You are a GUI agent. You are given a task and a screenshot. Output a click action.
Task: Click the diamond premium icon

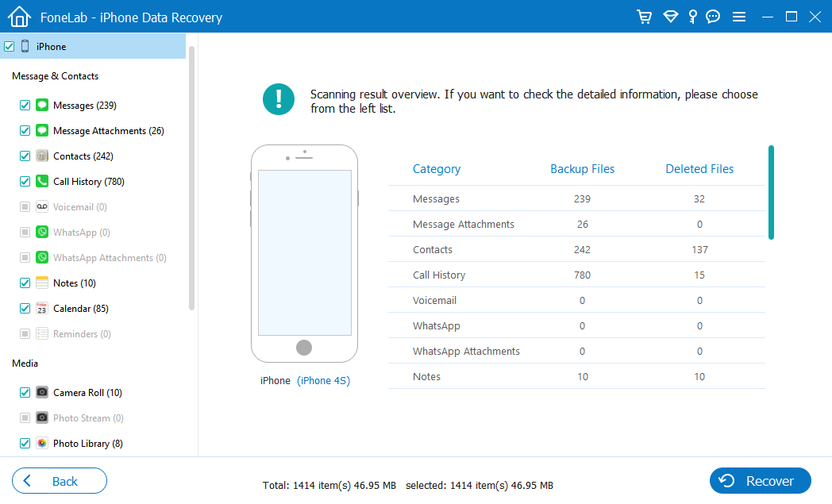671,17
